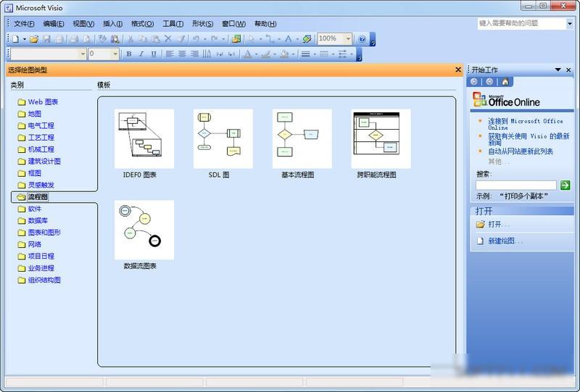Click the Line Ends icon
This screenshot has width=580, height=392.
pos(342,54)
